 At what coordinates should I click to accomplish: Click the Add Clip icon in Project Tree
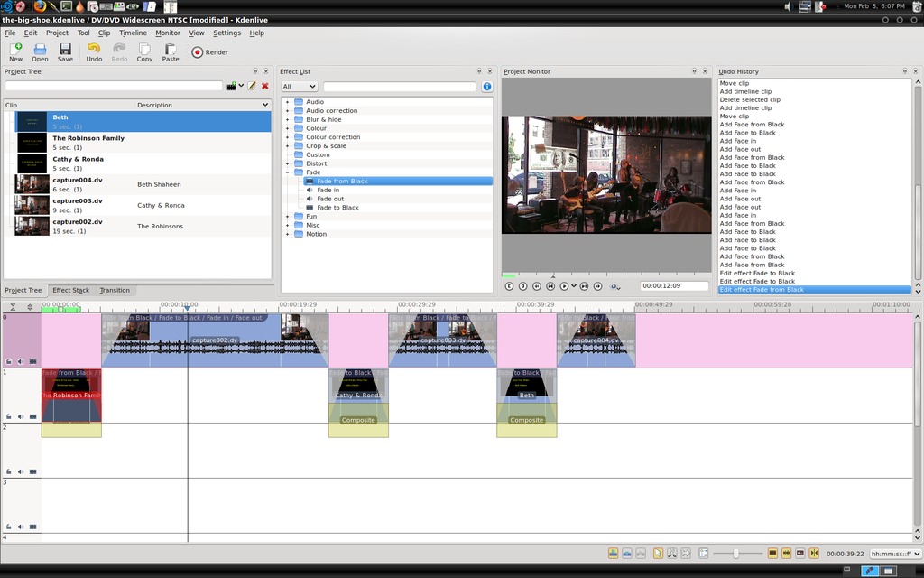(x=232, y=86)
